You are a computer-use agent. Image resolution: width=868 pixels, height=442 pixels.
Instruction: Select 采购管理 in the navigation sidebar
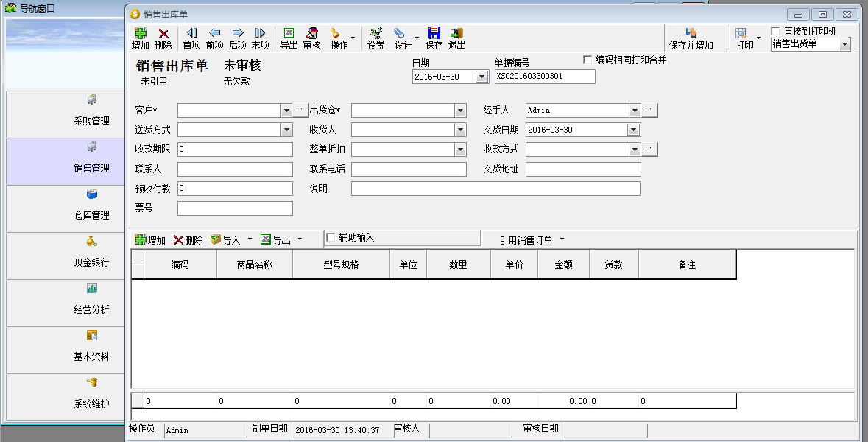point(91,113)
